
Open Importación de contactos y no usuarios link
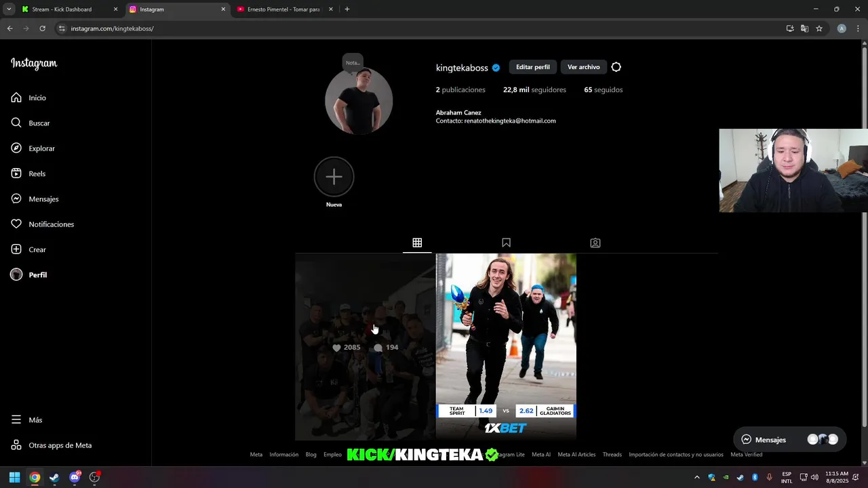[x=675, y=455]
